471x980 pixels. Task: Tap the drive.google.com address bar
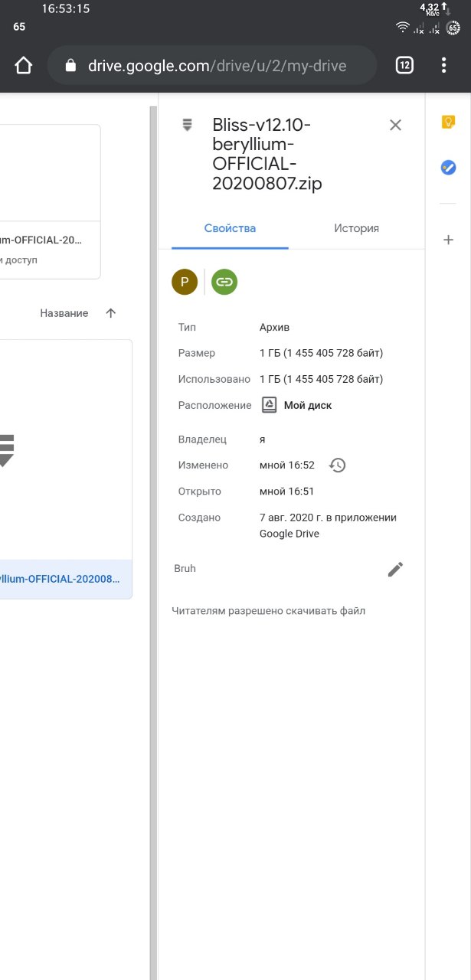pos(212,66)
